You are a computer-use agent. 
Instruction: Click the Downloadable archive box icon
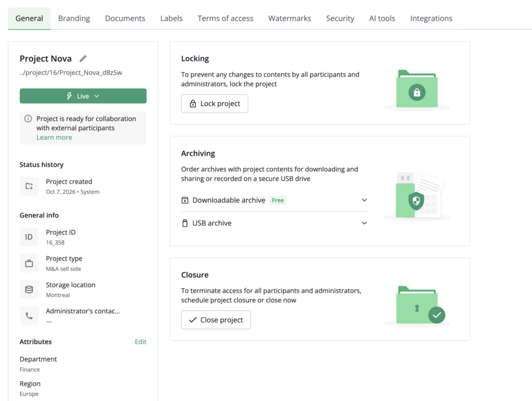(x=185, y=200)
